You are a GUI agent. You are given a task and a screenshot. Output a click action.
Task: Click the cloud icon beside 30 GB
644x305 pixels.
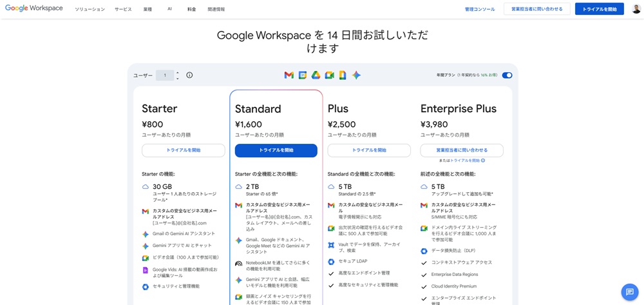(145, 186)
